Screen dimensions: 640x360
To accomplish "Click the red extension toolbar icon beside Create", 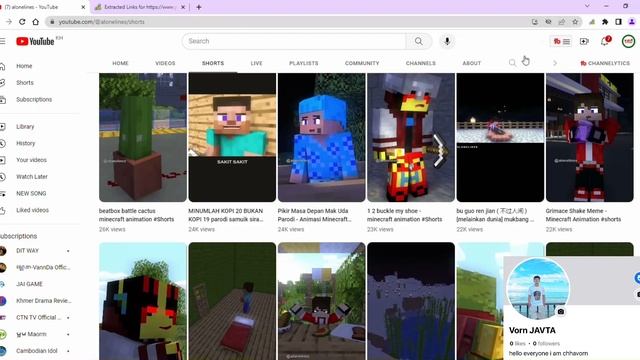I will (x=561, y=41).
